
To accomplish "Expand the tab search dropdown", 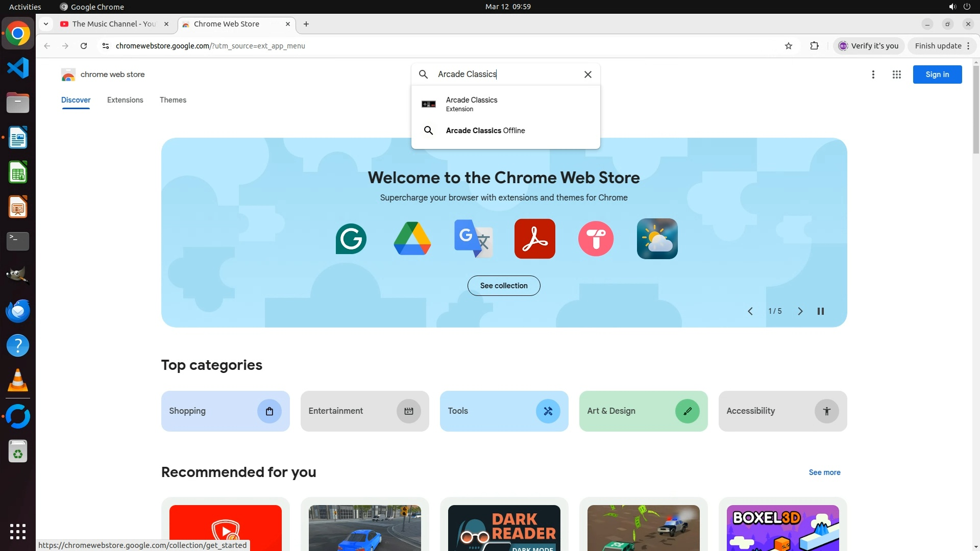I will 46,24.
